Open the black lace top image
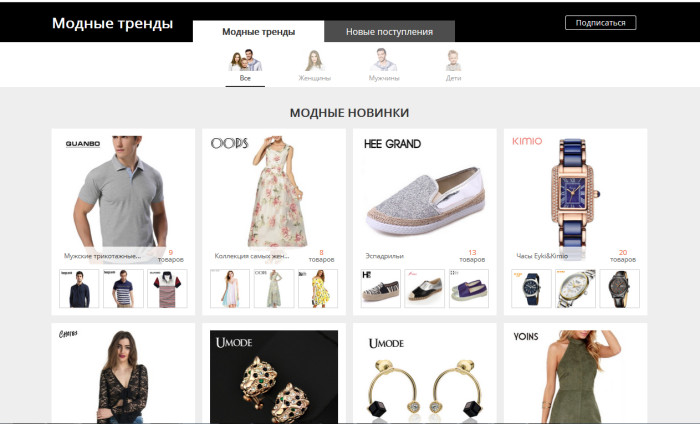The width and height of the screenshot is (700, 424). pos(121,377)
